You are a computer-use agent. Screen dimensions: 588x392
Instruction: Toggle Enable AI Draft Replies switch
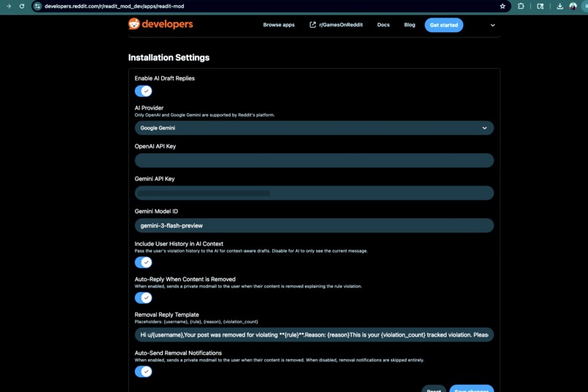pyautogui.click(x=143, y=91)
